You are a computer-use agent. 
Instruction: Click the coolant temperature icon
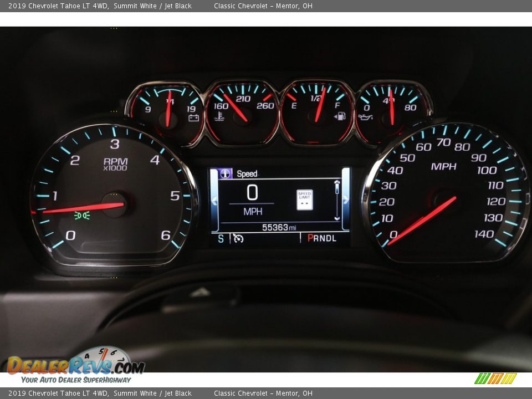coord(219,117)
